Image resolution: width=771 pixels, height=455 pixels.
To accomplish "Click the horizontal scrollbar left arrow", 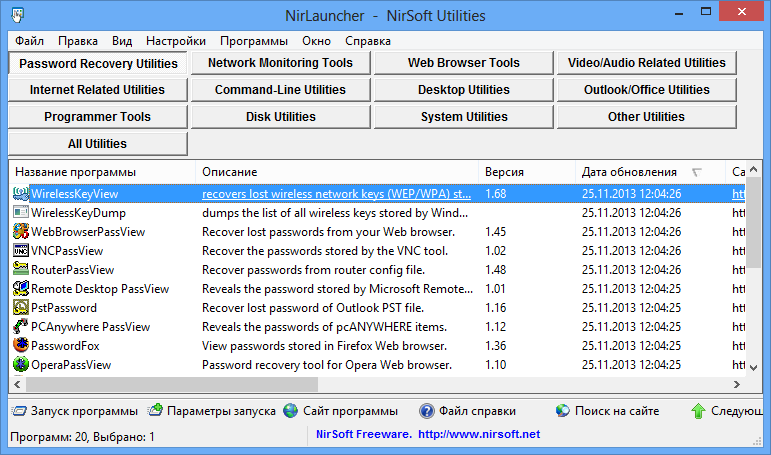I will (x=17, y=385).
